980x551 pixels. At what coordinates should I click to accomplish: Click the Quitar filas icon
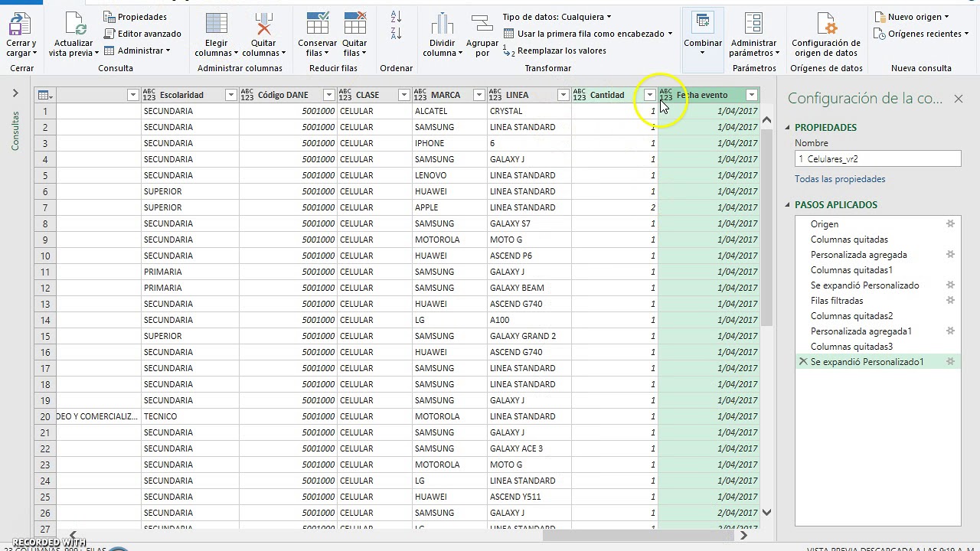click(354, 24)
